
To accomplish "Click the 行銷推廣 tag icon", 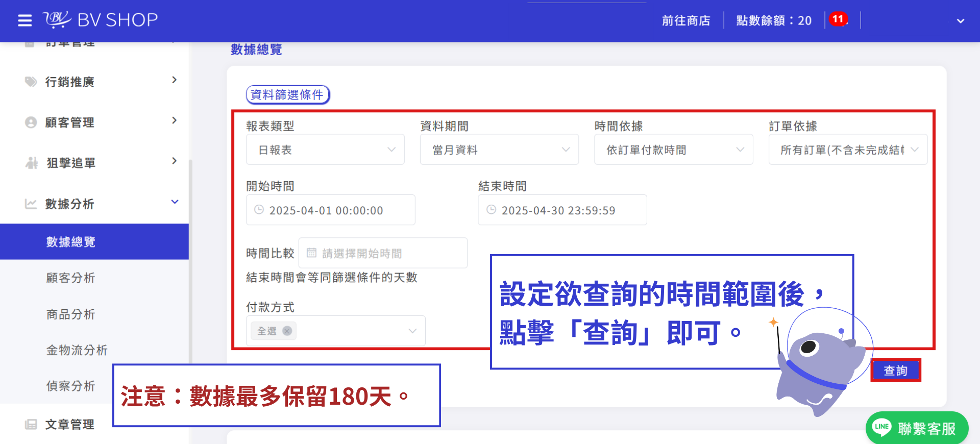I will pos(31,82).
